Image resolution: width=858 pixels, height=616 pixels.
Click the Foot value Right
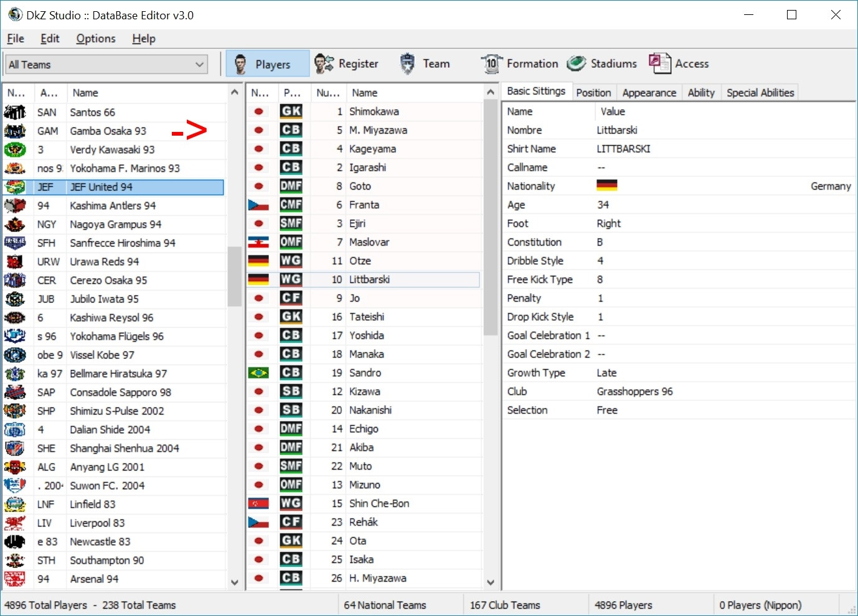(608, 223)
